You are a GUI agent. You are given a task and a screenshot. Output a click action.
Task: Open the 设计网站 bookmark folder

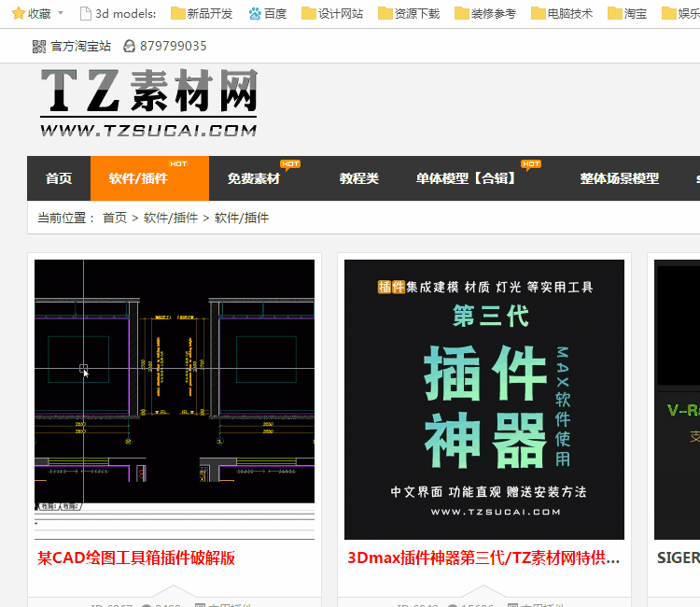click(x=332, y=14)
